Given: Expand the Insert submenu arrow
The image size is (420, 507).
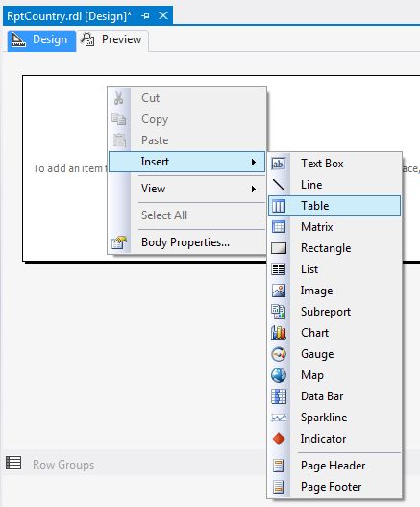Looking at the screenshot, I should (x=254, y=162).
